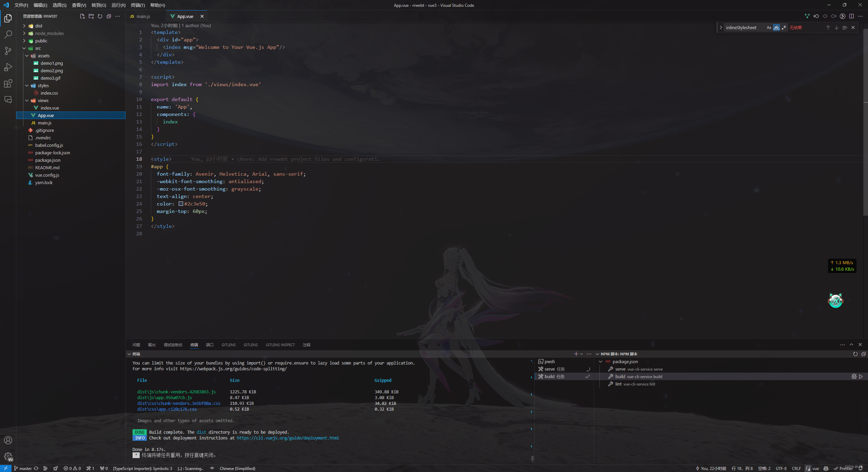Screen dimensions: 868x472
Task: Open the Search view in activity bar
Action: pyautogui.click(x=8, y=34)
